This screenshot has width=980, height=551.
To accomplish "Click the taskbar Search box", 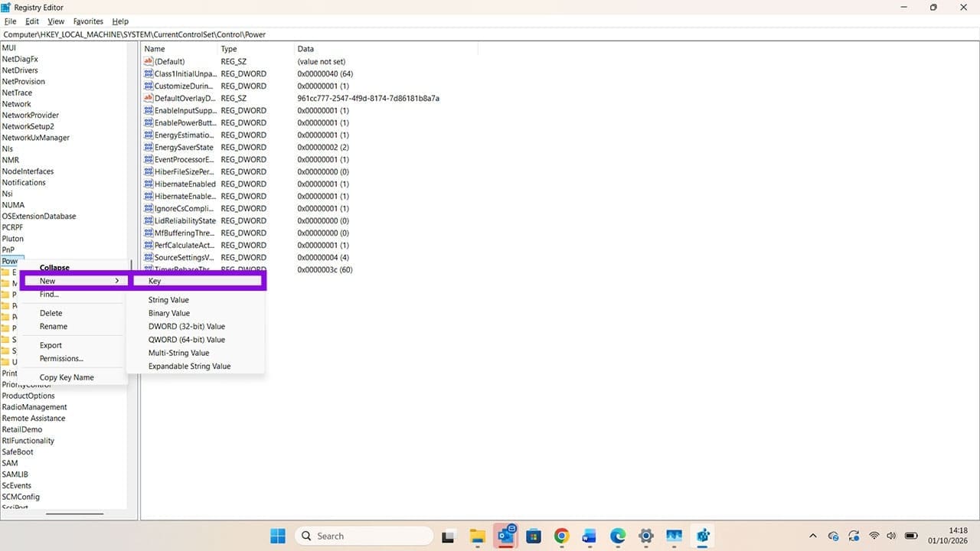I will pyautogui.click(x=364, y=536).
